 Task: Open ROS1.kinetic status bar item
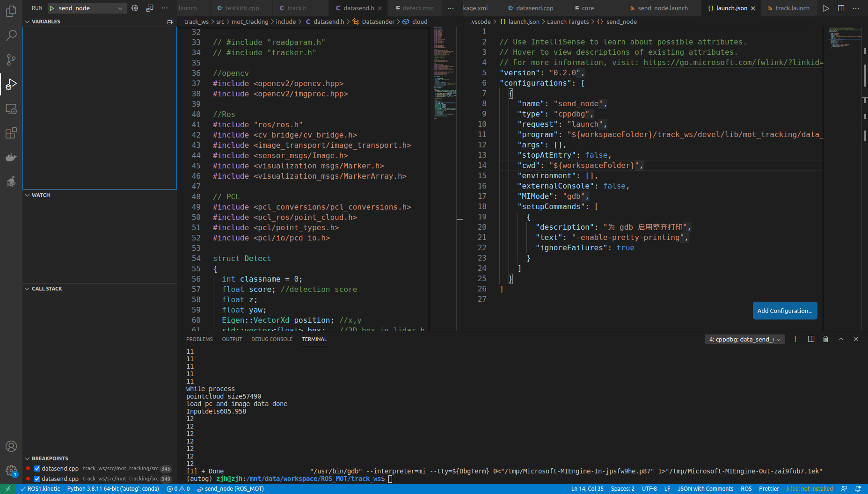click(40, 489)
